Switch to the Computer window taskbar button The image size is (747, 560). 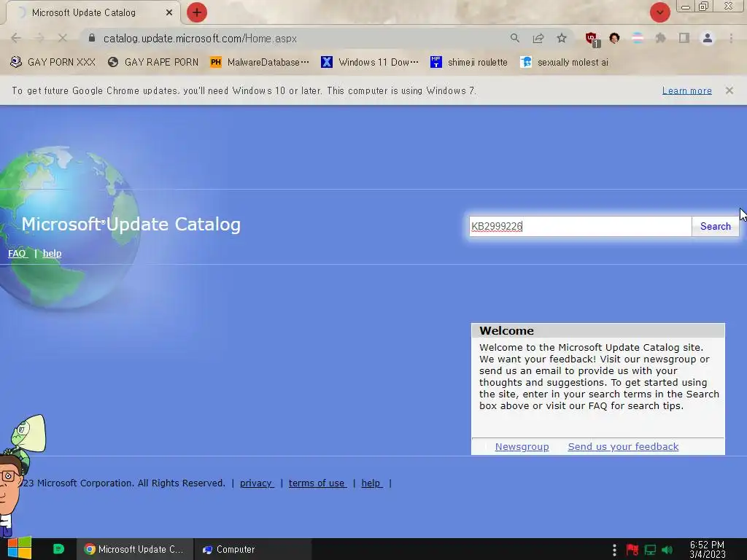(x=253, y=549)
